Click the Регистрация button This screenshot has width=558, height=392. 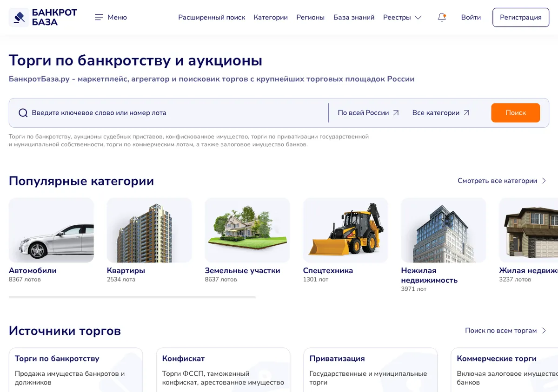tap(521, 17)
